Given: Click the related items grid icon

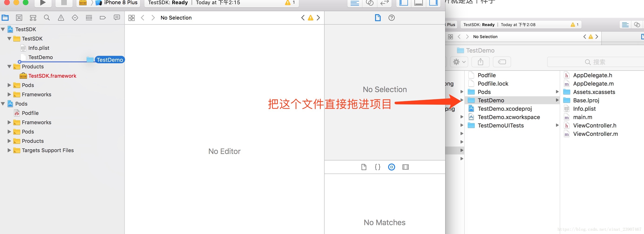Looking at the screenshot, I should pyautogui.click(x=132, y=18).
